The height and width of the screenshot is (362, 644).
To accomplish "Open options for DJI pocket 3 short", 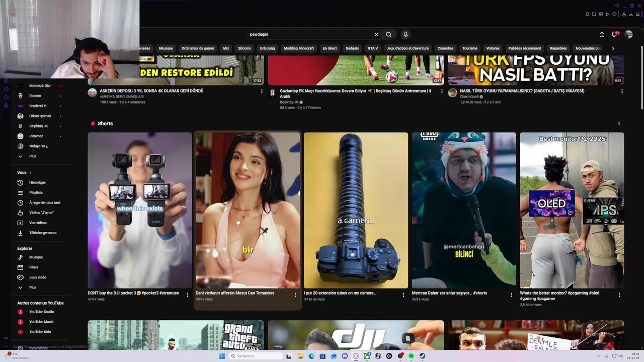I will point(187,295).
